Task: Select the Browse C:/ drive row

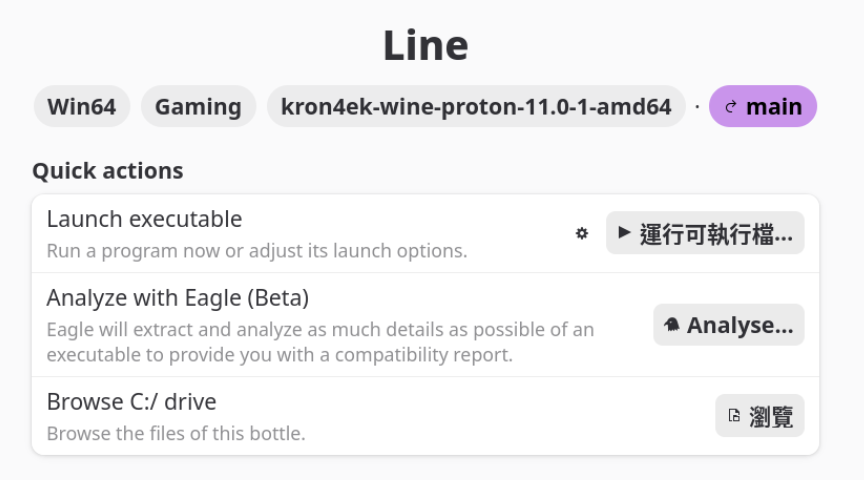Action: click(x=425, y=416)
